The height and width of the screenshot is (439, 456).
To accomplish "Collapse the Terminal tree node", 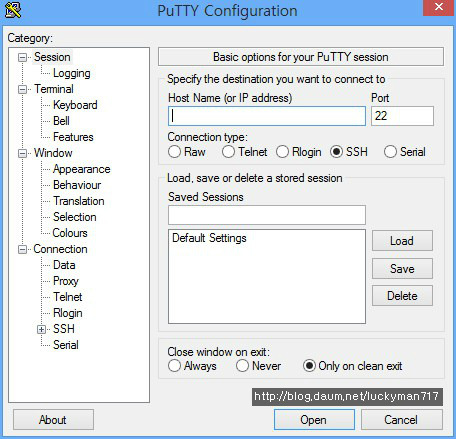I will tap(22, 89).
